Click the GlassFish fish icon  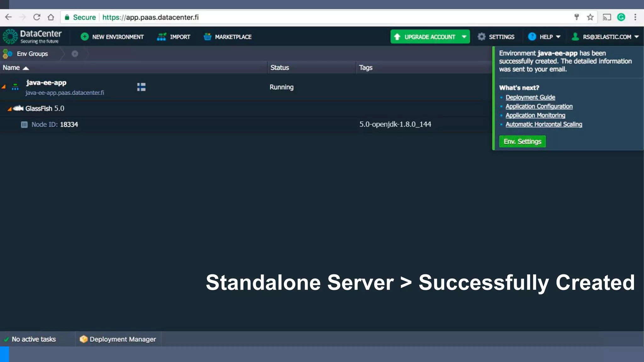(x=18, y=108)
